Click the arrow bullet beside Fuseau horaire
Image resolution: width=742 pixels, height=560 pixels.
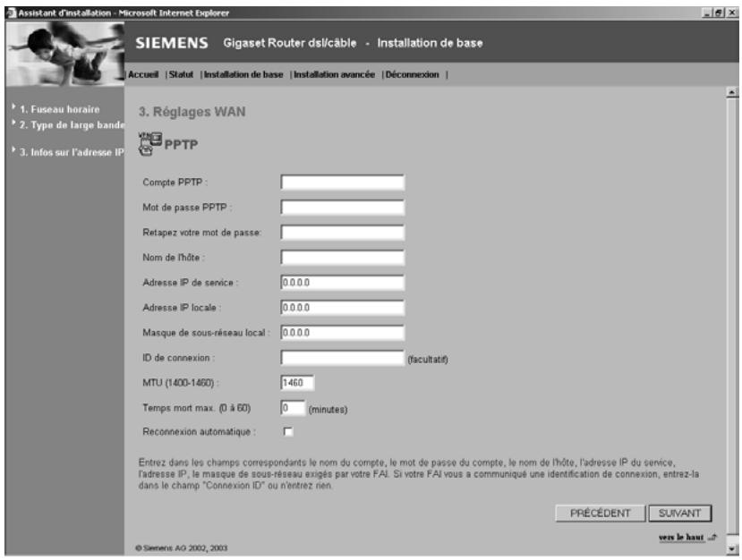point(13,106)
